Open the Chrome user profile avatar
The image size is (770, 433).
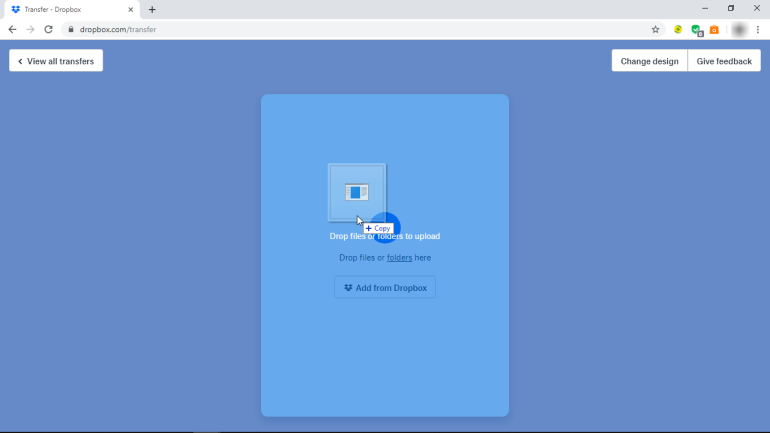tap(739, 30)
